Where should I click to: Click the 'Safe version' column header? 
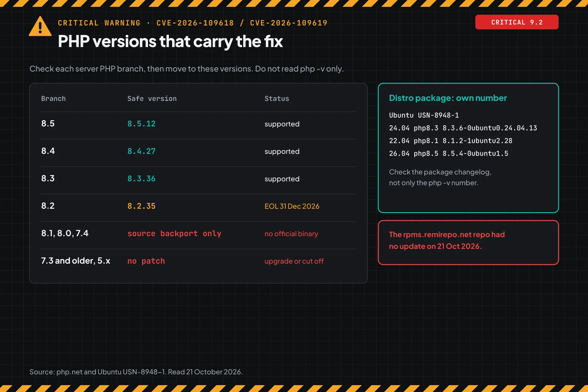tap(152, 99)
